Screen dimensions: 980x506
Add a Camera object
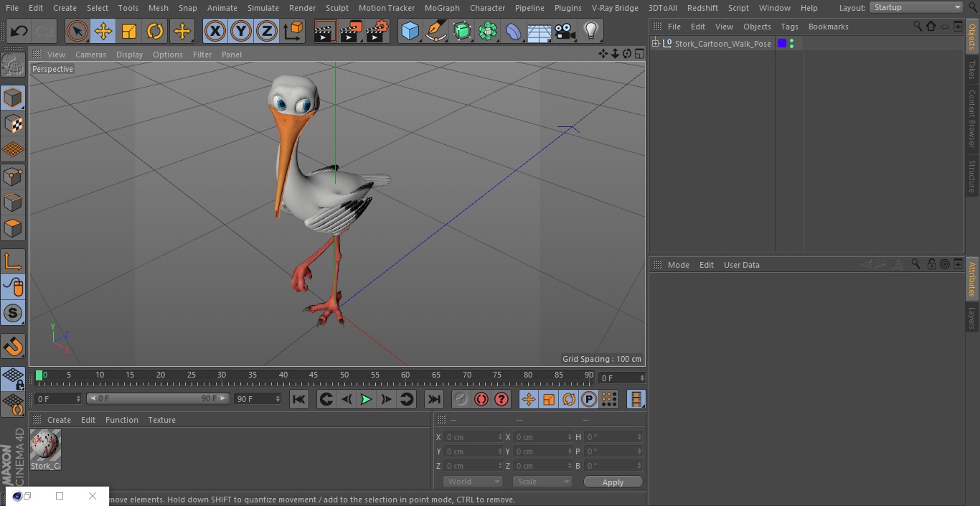[x=565, y=31]
